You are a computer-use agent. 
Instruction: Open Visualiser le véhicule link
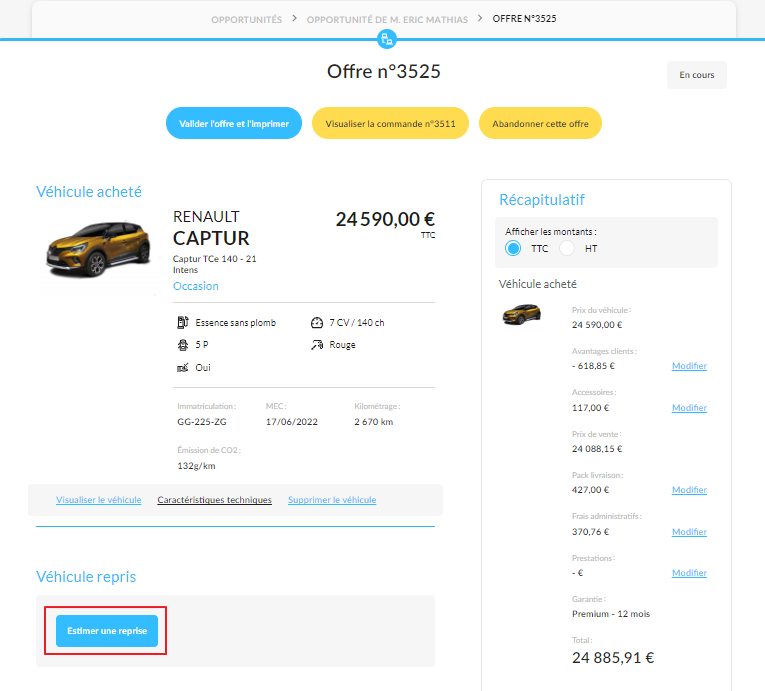[99, 500]
